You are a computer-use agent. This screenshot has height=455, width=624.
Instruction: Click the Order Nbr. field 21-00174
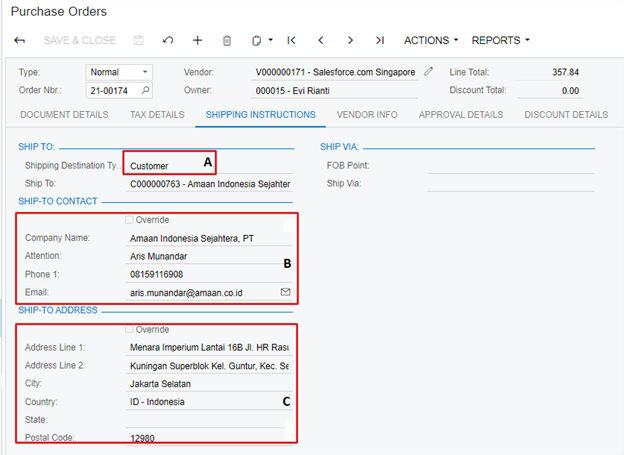[119, 90]
